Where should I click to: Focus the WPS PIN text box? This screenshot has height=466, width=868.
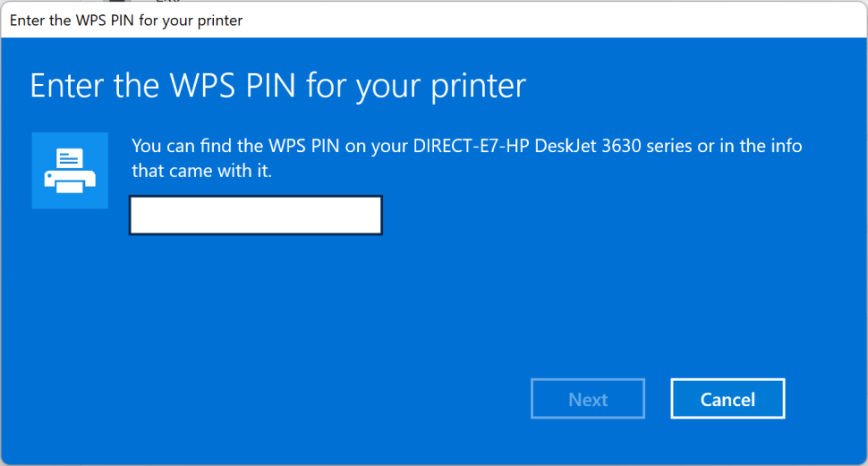click(256, 216)
